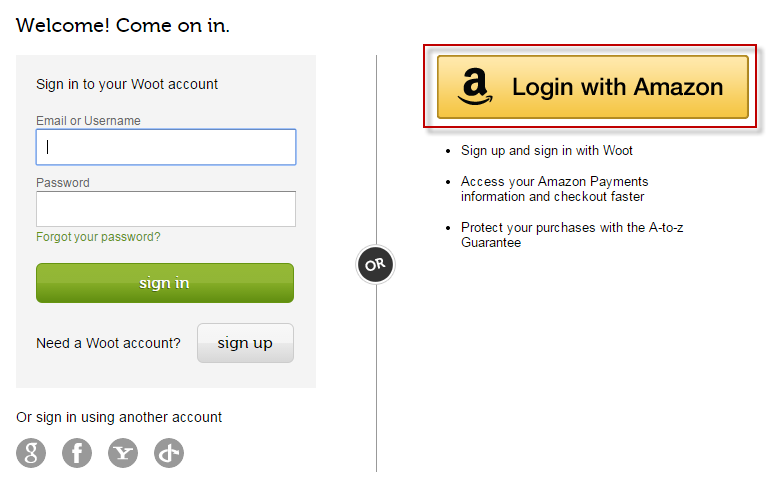Click the Login with Amazon text
769x485 pixels.
coord(617,87)
